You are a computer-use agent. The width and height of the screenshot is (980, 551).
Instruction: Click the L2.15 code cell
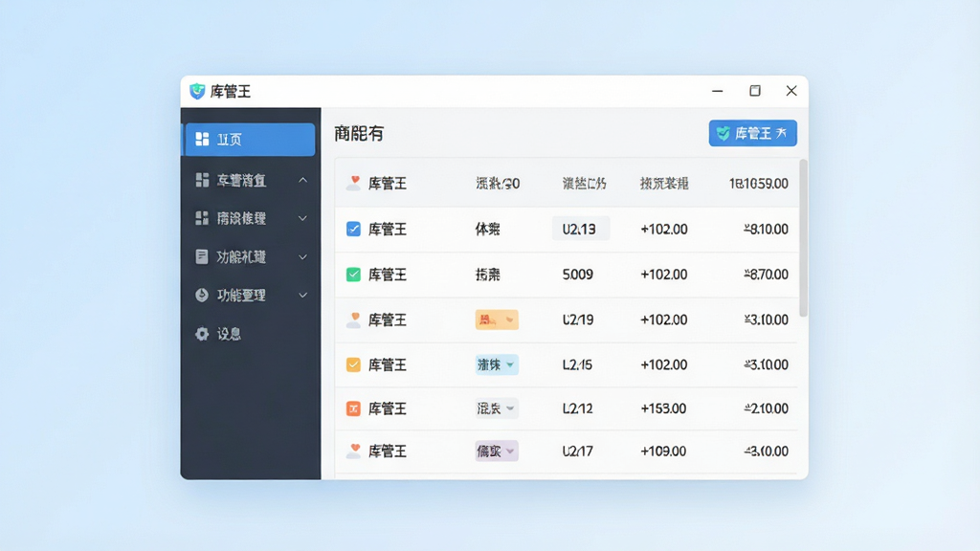point(577,364)
